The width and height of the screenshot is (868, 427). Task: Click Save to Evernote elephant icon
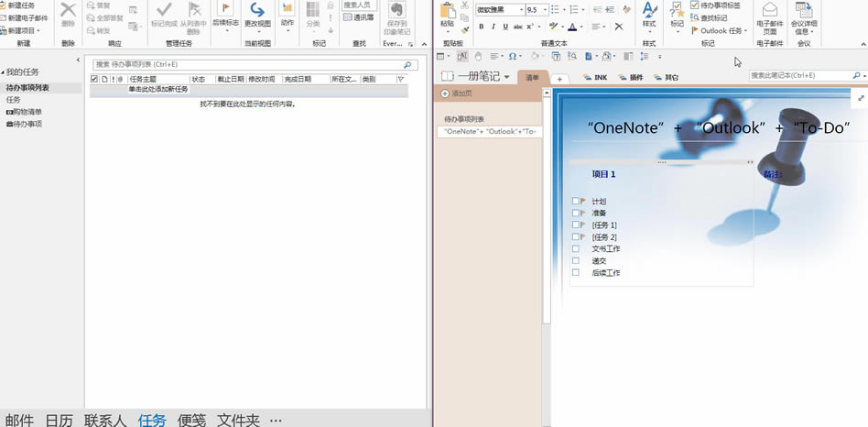[x=396, y=10]
